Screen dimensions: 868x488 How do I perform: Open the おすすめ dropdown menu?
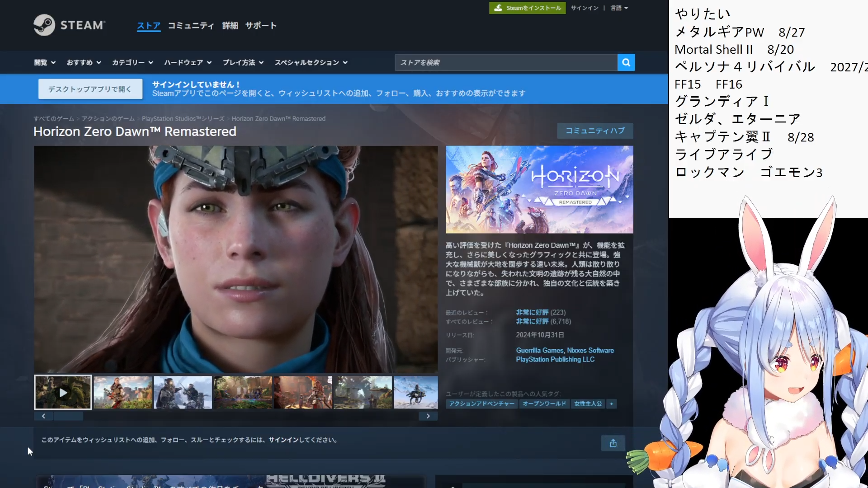point(84,62)
